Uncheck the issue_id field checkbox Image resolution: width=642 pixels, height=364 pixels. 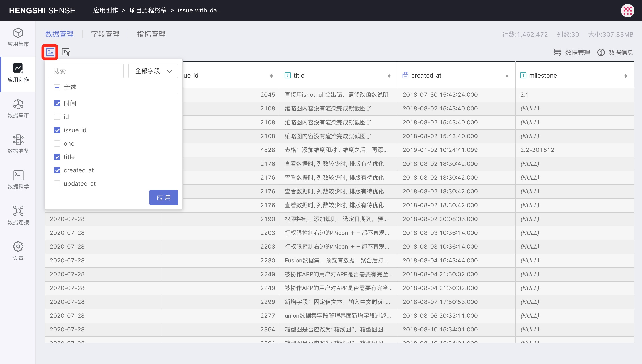(x=57, y=130)
